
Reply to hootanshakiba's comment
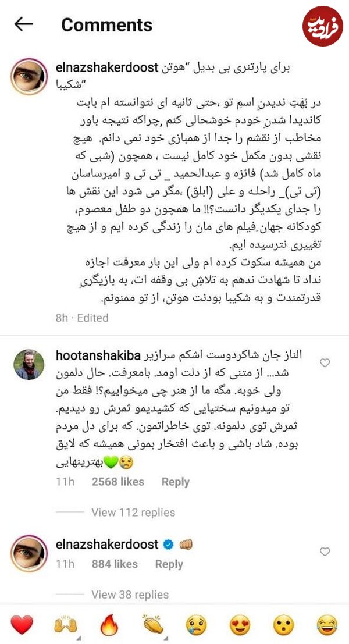pyautogui.click(x=175, y=482)
